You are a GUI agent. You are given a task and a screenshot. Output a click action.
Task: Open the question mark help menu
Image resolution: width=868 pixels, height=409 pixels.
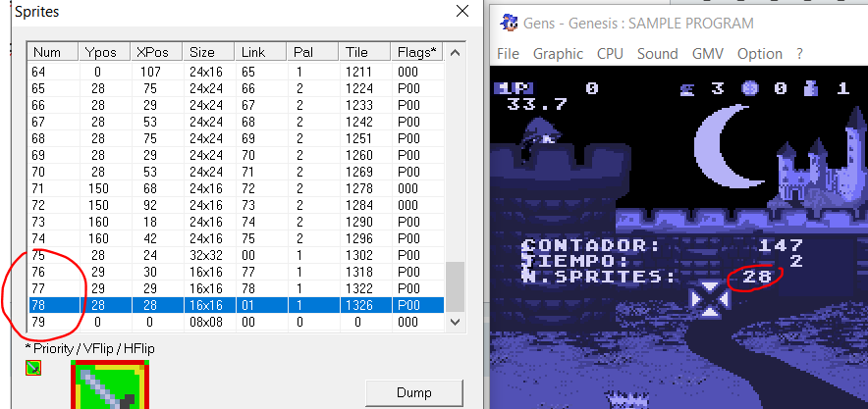799,54
